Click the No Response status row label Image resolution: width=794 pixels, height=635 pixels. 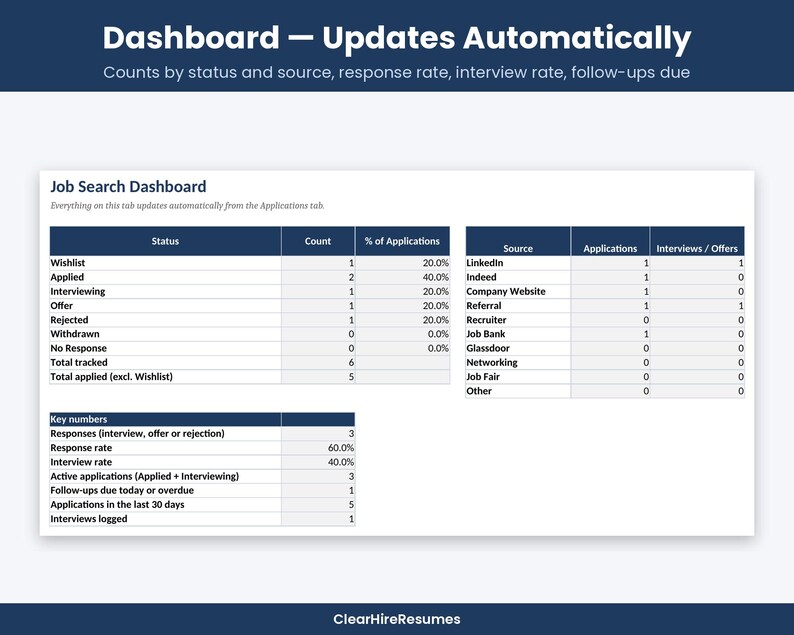[x=78, y=348]
